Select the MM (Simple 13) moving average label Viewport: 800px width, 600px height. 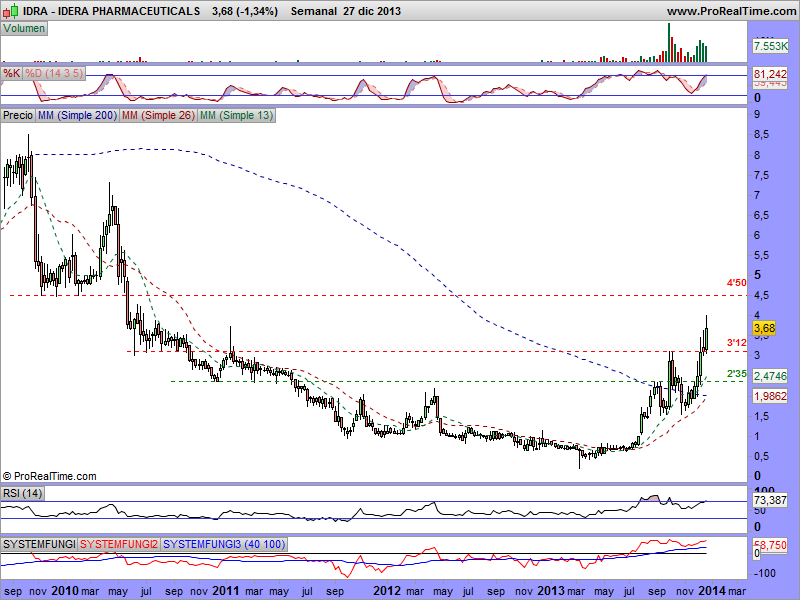(236, 115)
